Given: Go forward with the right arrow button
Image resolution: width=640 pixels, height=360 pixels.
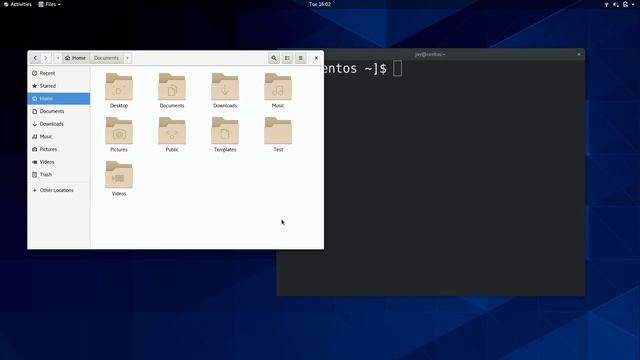Looking at the screenshot, I should coord(46,58).
